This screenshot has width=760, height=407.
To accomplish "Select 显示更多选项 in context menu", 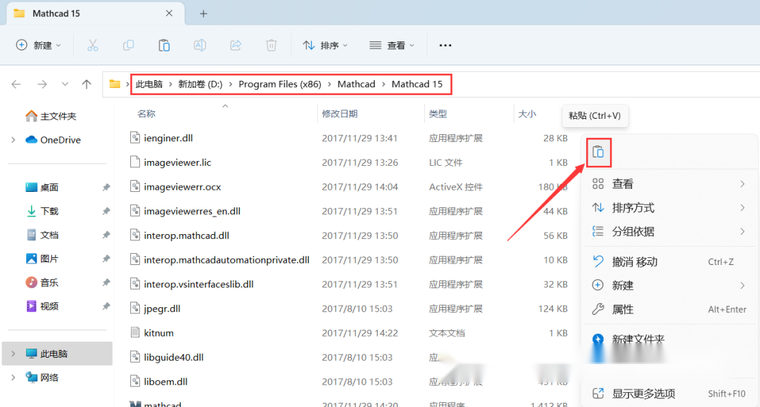I will coord(643,394).
